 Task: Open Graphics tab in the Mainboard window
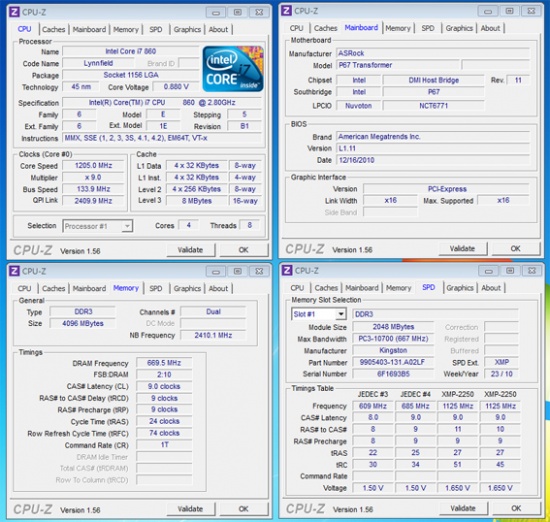coord(459,28)
